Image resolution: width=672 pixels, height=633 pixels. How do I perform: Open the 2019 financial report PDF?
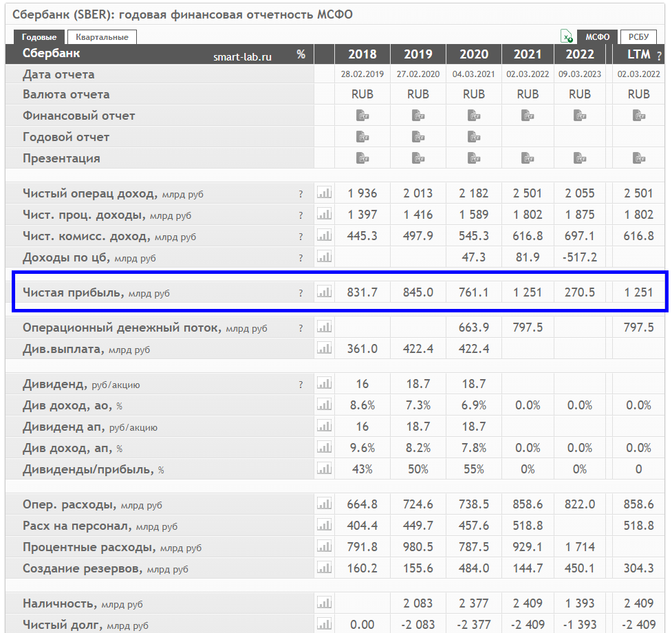(x=418, y=116)
